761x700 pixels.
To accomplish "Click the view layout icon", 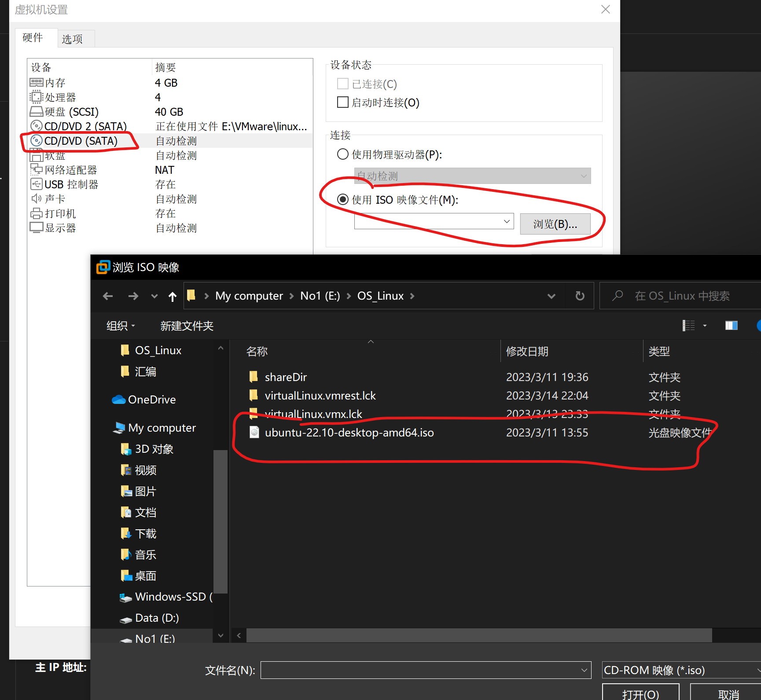I will [x=689, y=326].
